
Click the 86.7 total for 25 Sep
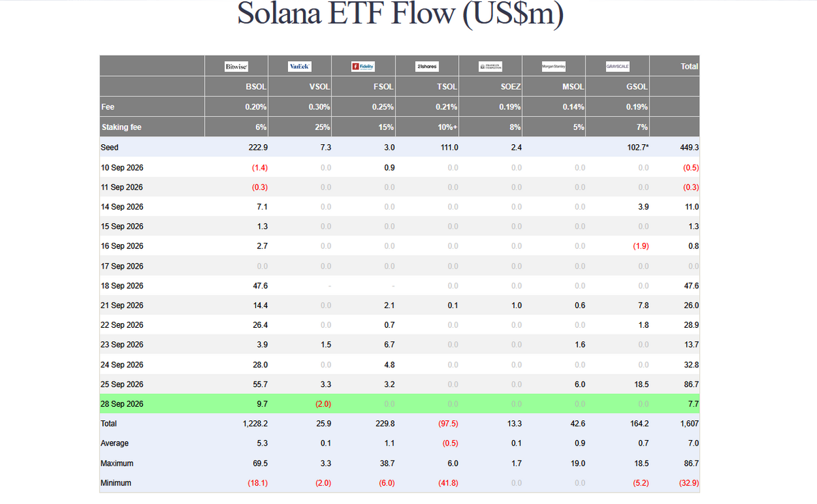coord(690,385)
